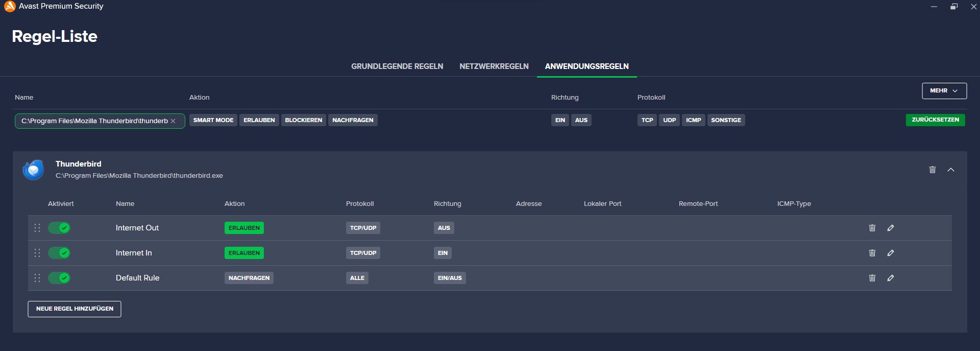Filter protocol by UDP
Image resolution: width=980 pixels, height=351 pixels.
tap(670, 120)
